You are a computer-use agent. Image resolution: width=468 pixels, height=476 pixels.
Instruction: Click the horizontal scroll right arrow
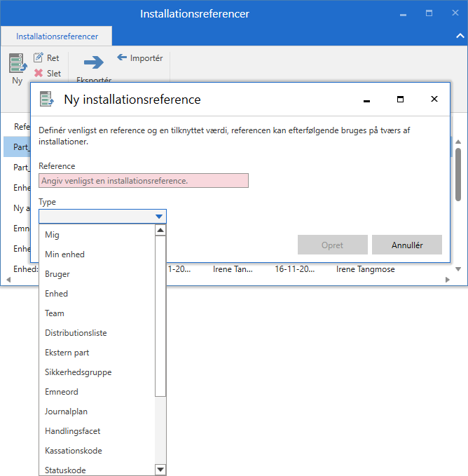[448, 280]
